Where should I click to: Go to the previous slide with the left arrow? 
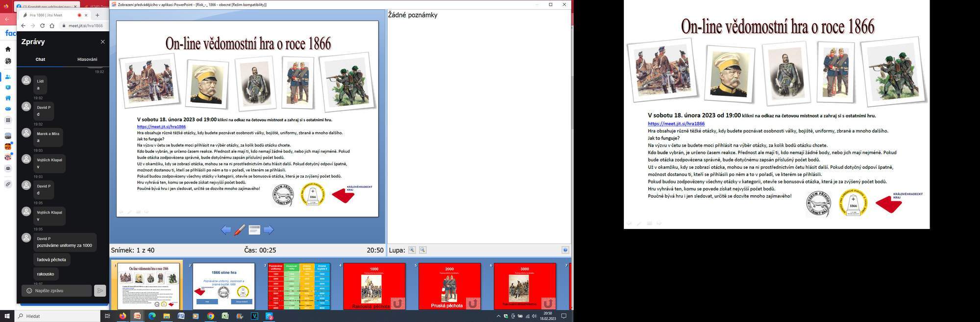[x=226, y=230]
